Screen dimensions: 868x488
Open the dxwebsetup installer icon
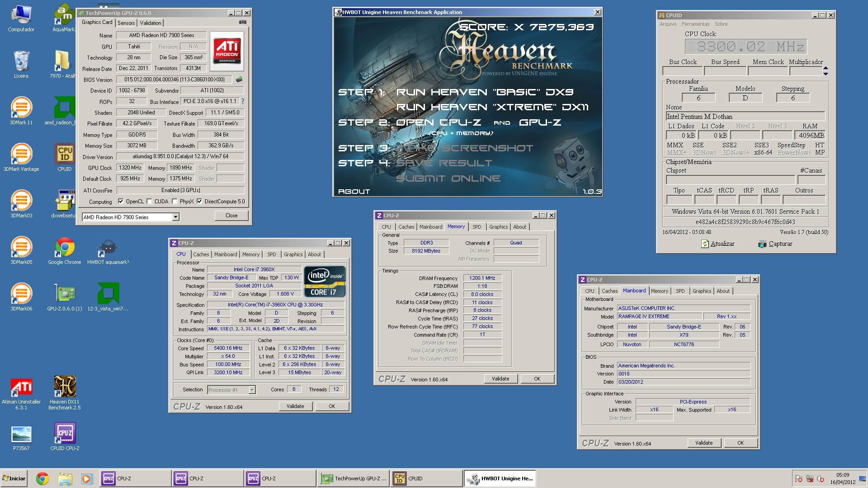(x=64, y=204)
